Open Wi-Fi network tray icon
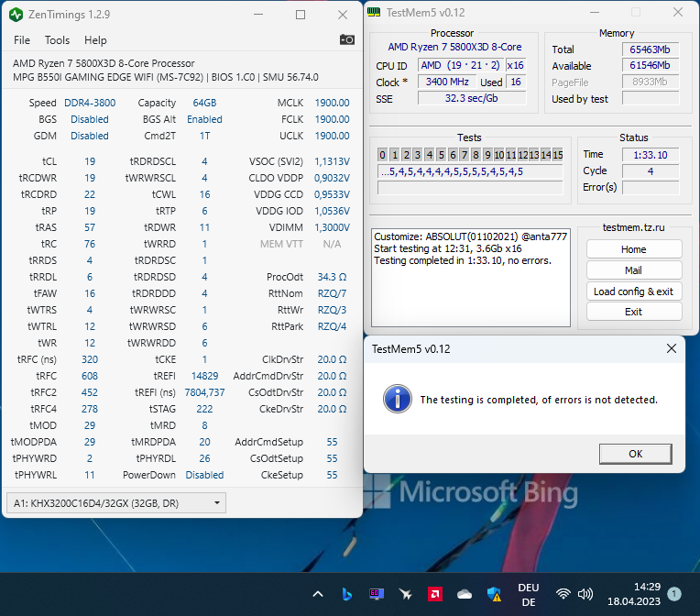 (563, 594)
